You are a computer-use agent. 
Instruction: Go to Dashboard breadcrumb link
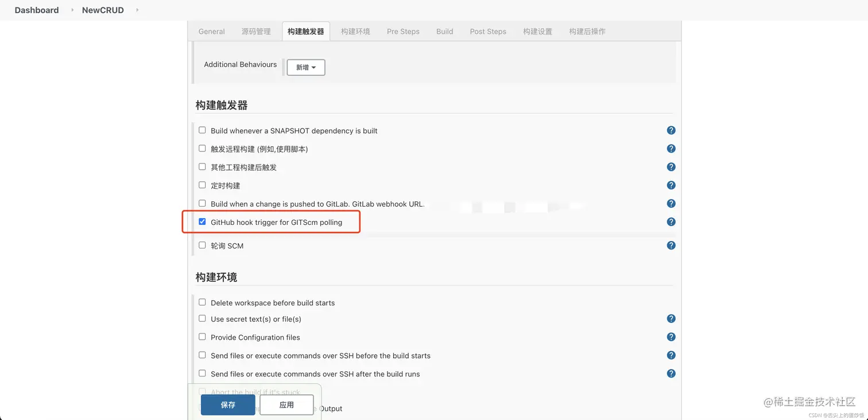pos(37,10)
